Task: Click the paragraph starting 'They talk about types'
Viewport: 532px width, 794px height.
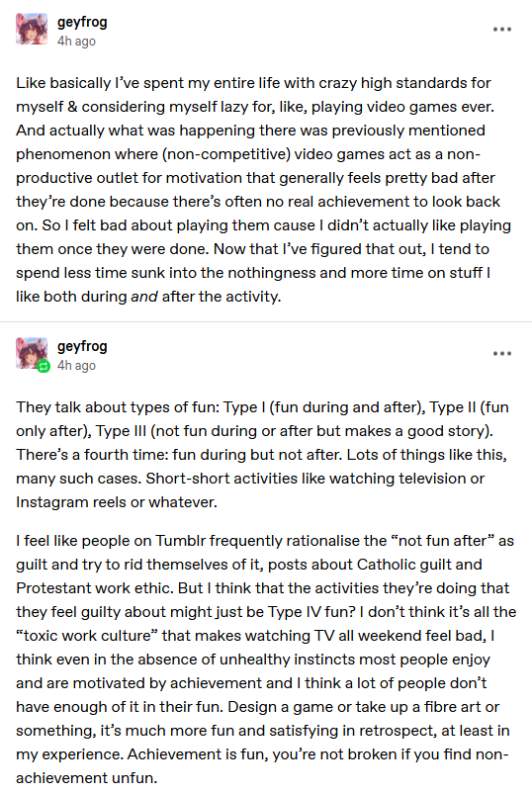Action: (262, 455)
